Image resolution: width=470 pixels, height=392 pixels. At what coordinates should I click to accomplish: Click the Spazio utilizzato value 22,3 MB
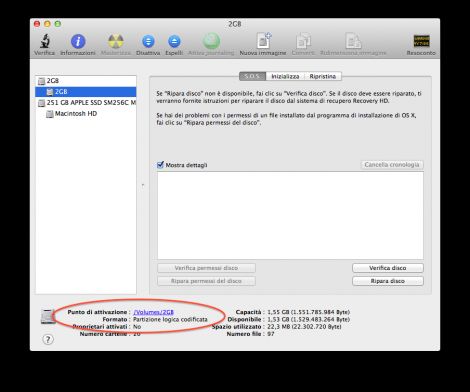coord(304,327)
